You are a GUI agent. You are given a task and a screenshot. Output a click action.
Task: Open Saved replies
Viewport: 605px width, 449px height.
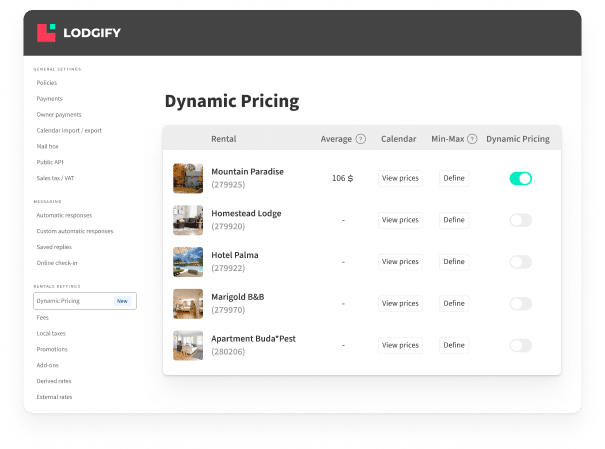click(x=54, y=247)
